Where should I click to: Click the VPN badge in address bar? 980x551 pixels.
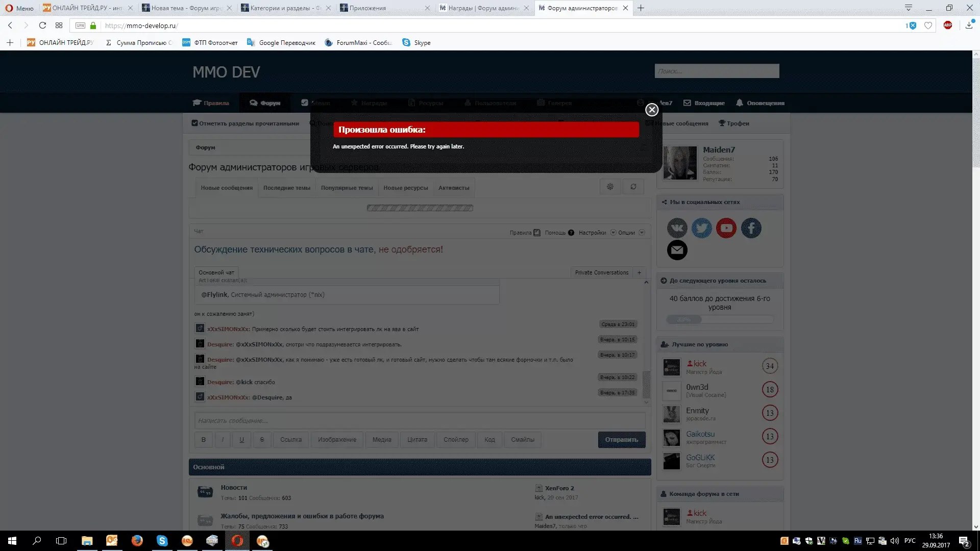[80, 26]
